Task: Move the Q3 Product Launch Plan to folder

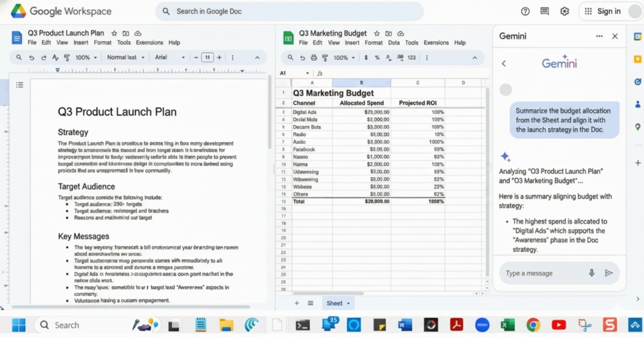Action: 126,34
